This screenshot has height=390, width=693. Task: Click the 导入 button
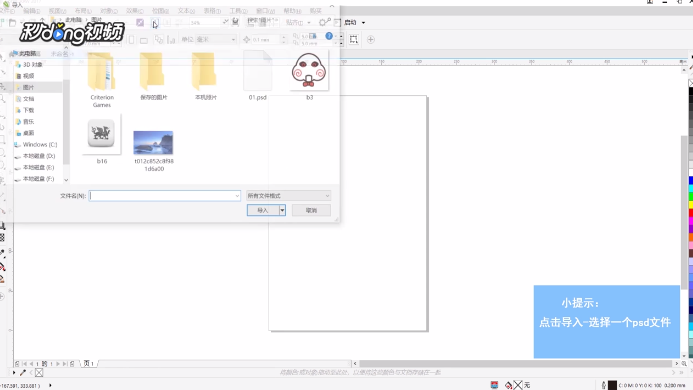point(263,210)
